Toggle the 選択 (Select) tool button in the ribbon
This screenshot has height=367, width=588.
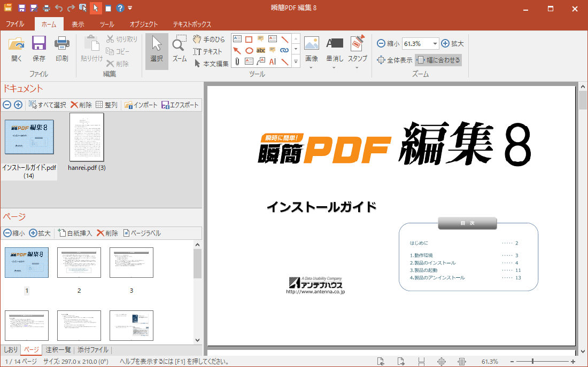[157, 51]
